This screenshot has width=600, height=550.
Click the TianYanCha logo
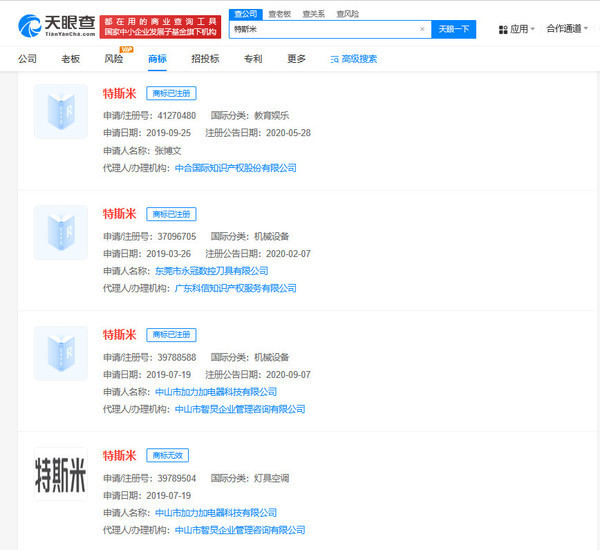56,24
